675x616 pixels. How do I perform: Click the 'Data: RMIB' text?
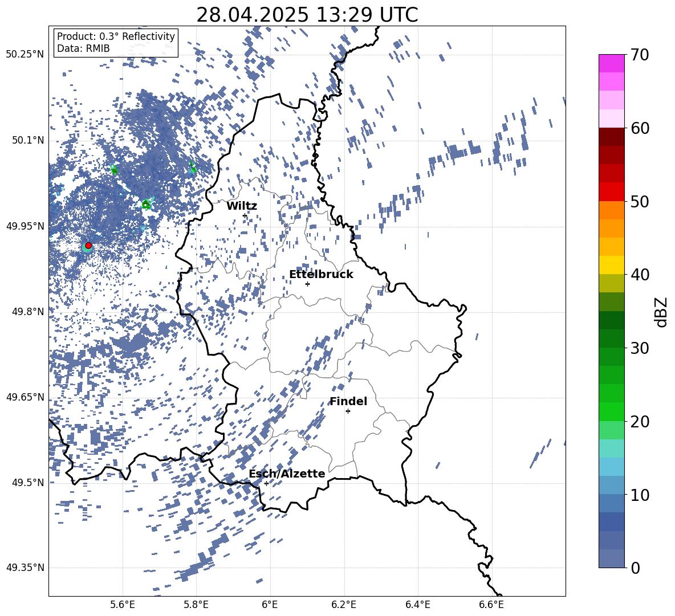pos(83,48)
